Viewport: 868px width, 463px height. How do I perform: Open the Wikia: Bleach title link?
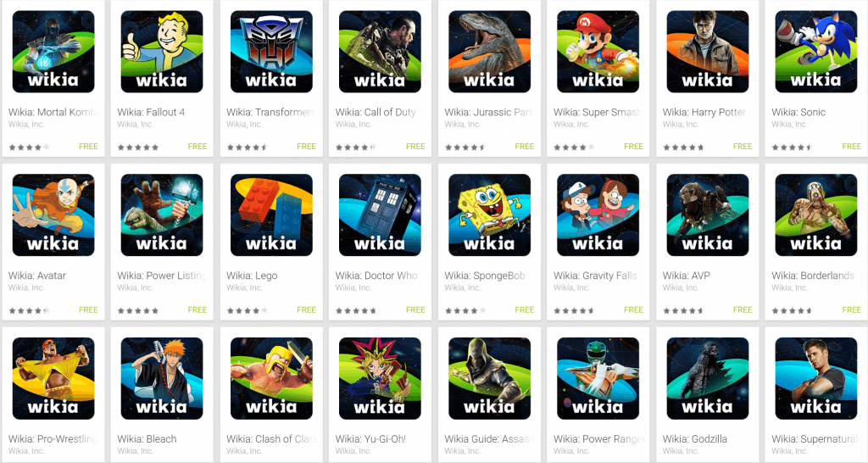pyautogui.click(x=147, y=438)
